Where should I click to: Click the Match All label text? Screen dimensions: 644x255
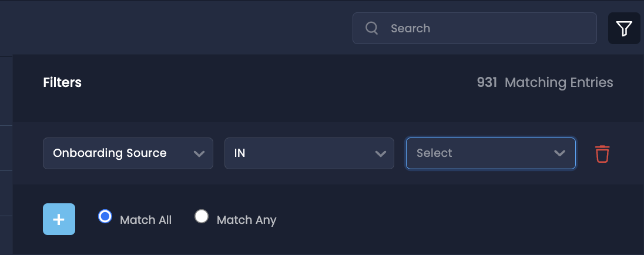tap(146, 220)
